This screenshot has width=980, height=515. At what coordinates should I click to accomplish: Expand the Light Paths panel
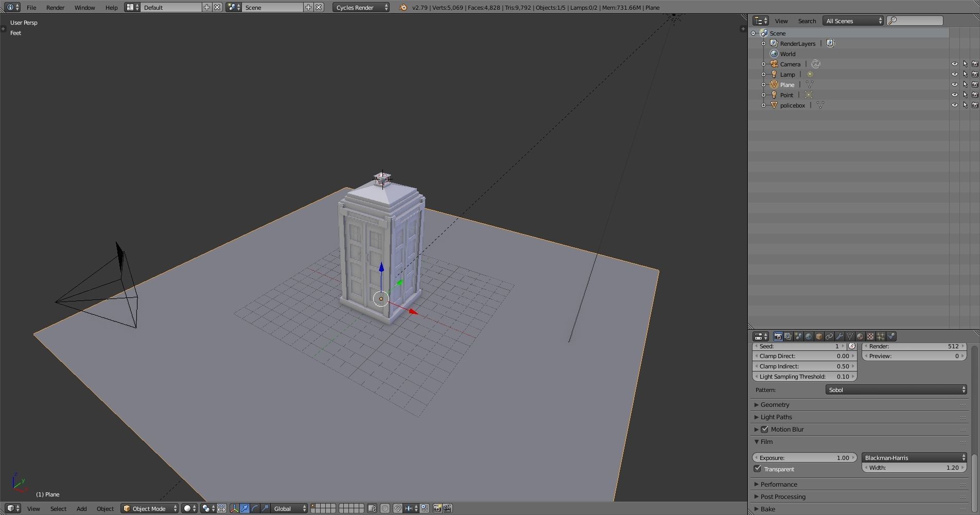point(776,417)
